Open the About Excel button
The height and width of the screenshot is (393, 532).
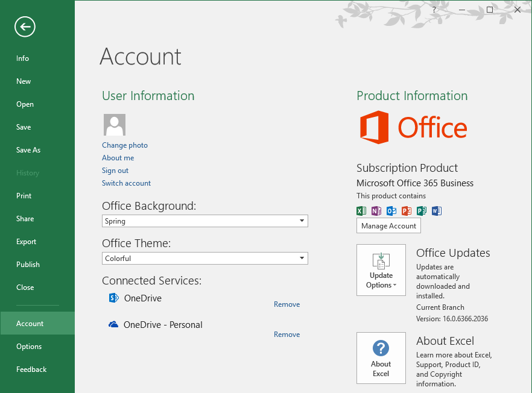pos(381,358)
